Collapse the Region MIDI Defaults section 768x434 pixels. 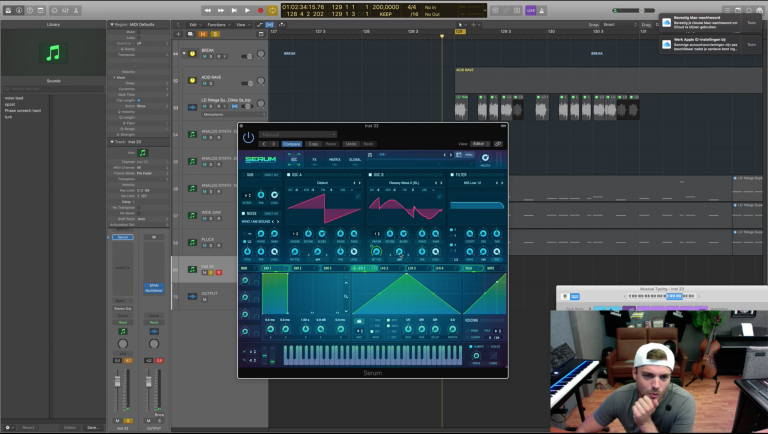coord(112,24)
